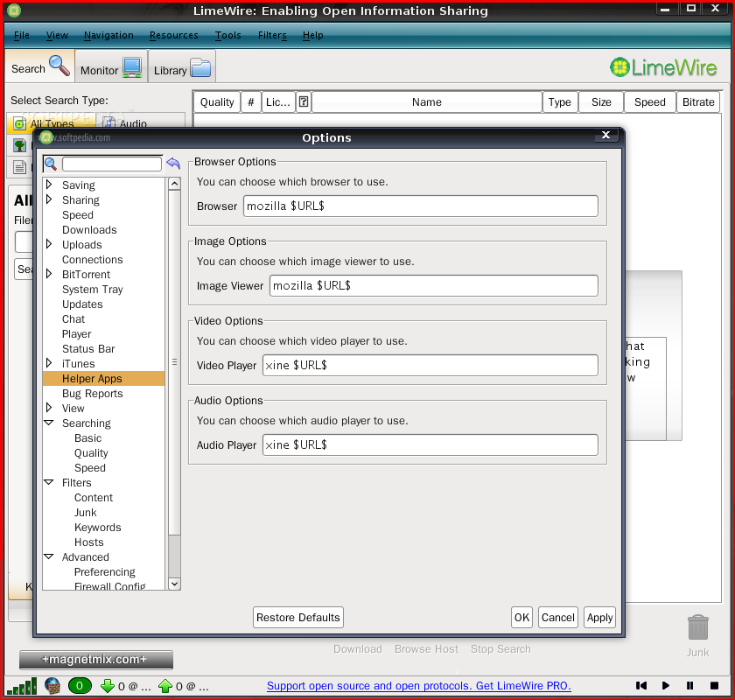The image size is (735, 700).
Task: Sort results by the Quality column
Action: tap(217, 101)
